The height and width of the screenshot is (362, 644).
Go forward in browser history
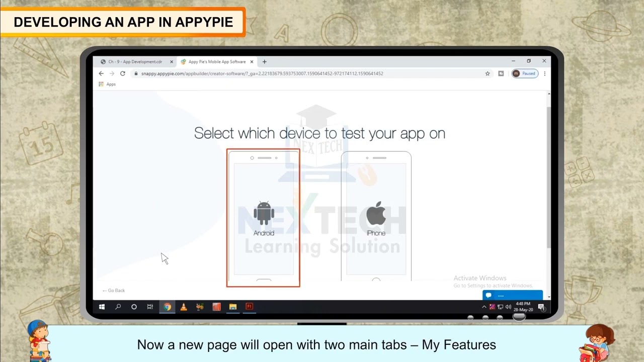tap(112, 73)
